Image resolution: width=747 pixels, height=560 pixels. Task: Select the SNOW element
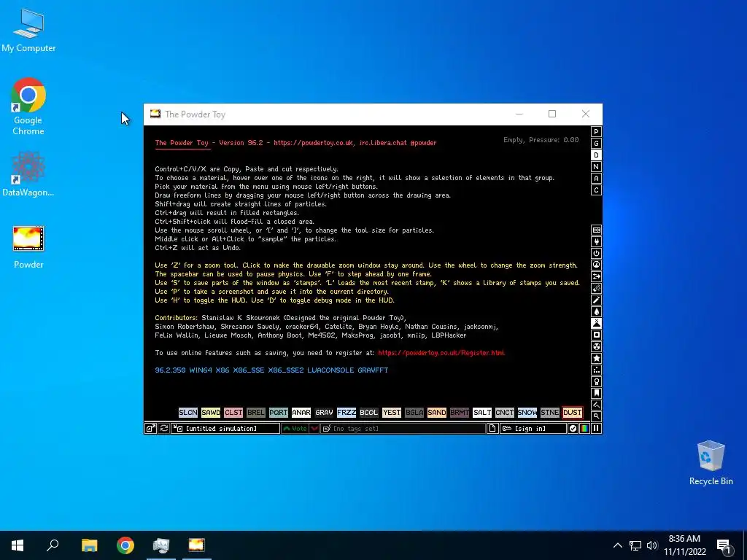point(527,413)
